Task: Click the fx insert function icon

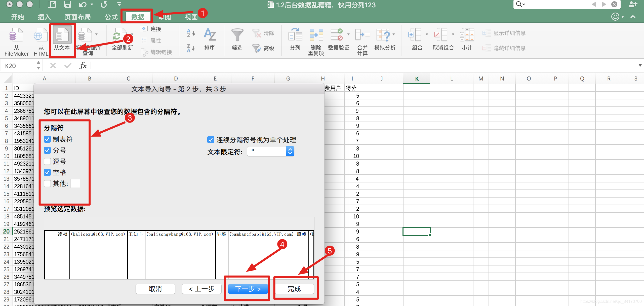Action: 83,66
